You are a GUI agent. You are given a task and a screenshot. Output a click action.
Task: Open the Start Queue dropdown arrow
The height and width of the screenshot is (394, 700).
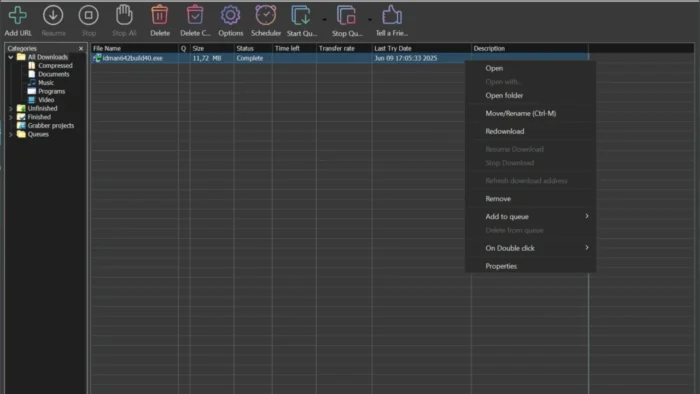click(325, 20)
